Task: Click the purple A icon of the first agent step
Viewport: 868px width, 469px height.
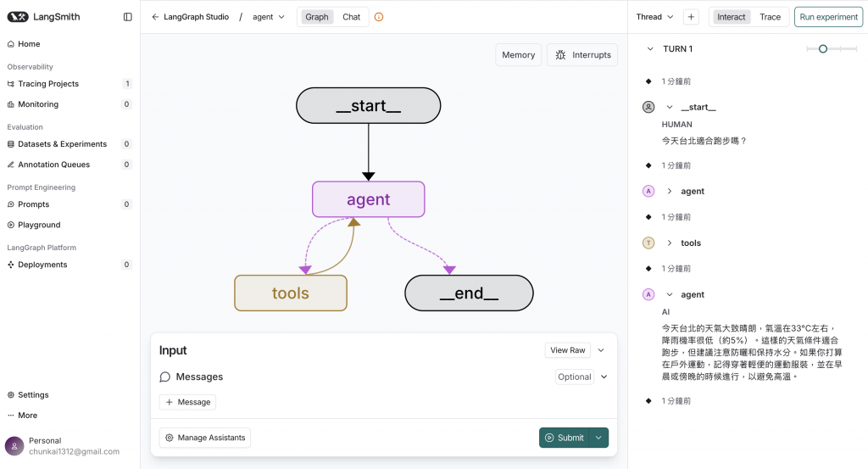Action: click(x=648, y=191)
